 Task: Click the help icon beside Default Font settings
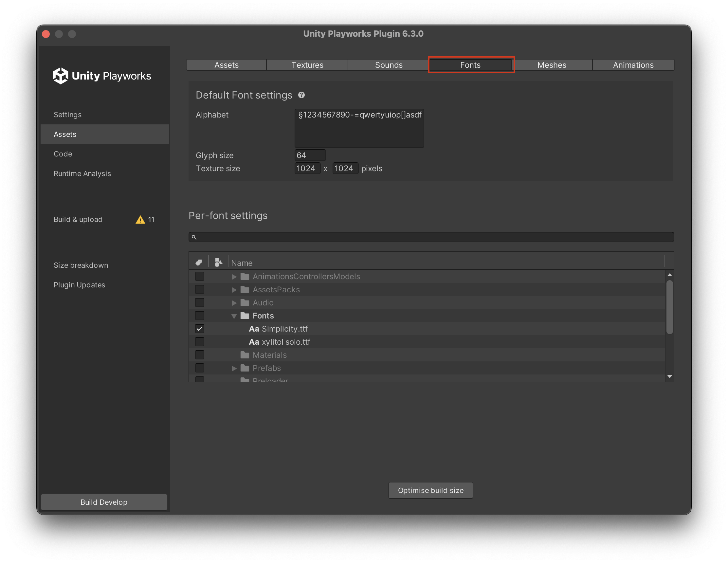[x=301, y=95]
